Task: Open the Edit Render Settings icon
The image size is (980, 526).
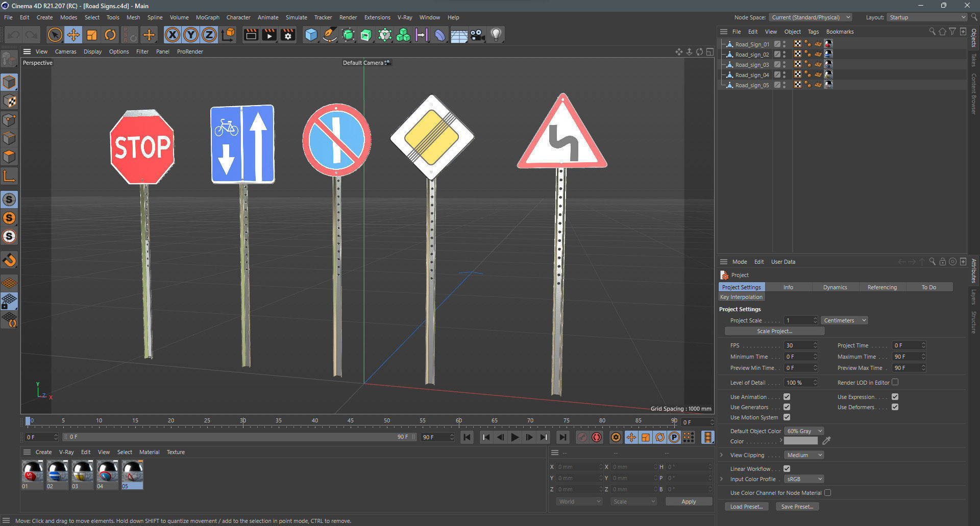Action: [287, 35]
